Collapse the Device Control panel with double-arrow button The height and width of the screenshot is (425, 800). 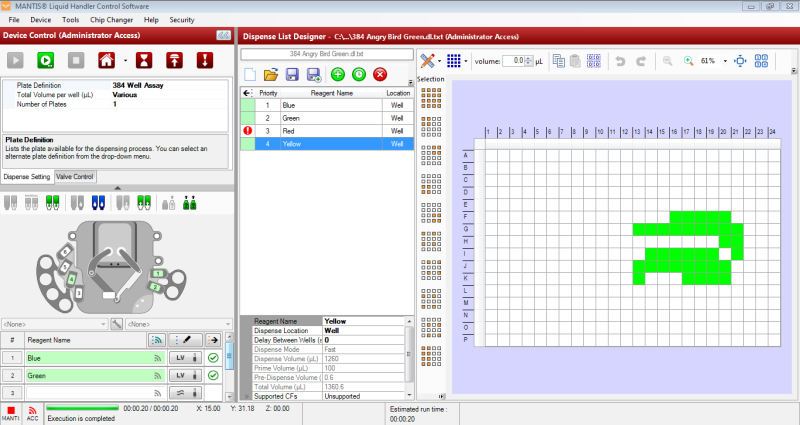coord(223,35)
